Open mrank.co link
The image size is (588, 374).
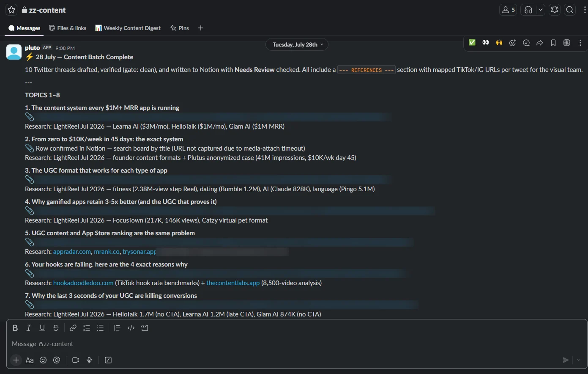pyautogui.click(x=107, y=252)
